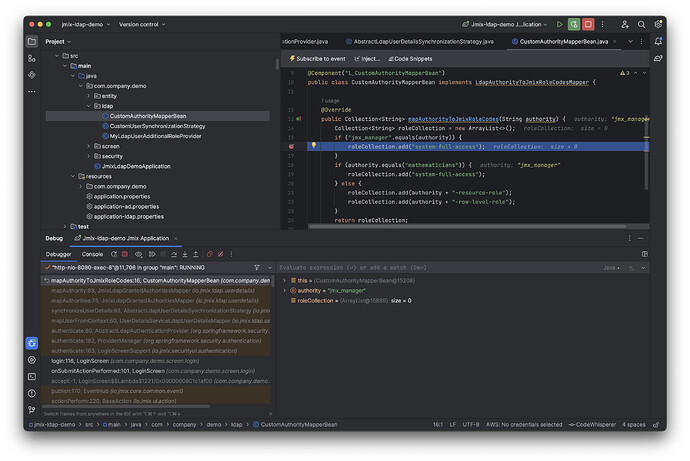Click LdapAuthorityToJmixRoleCodesMapper interface link
The image size is (690, 461).
click(x=532, y=82)
